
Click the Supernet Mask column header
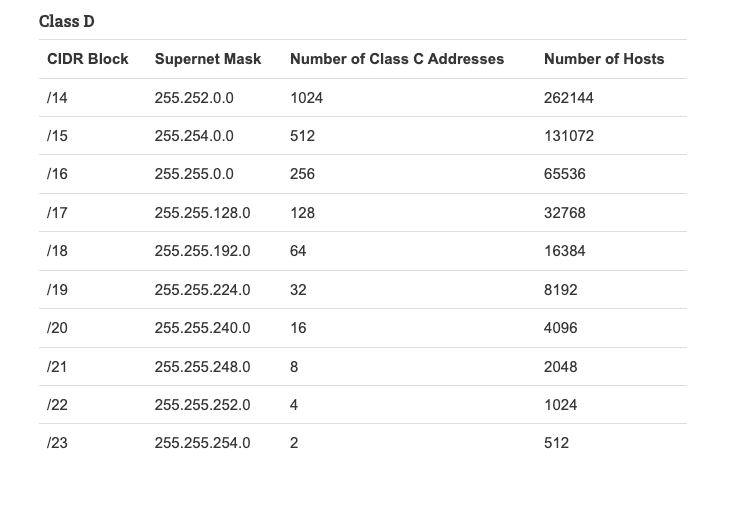(208, 59)
